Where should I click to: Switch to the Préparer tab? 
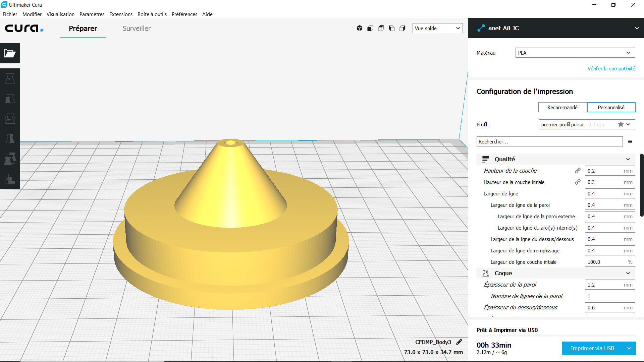point(83,28)
